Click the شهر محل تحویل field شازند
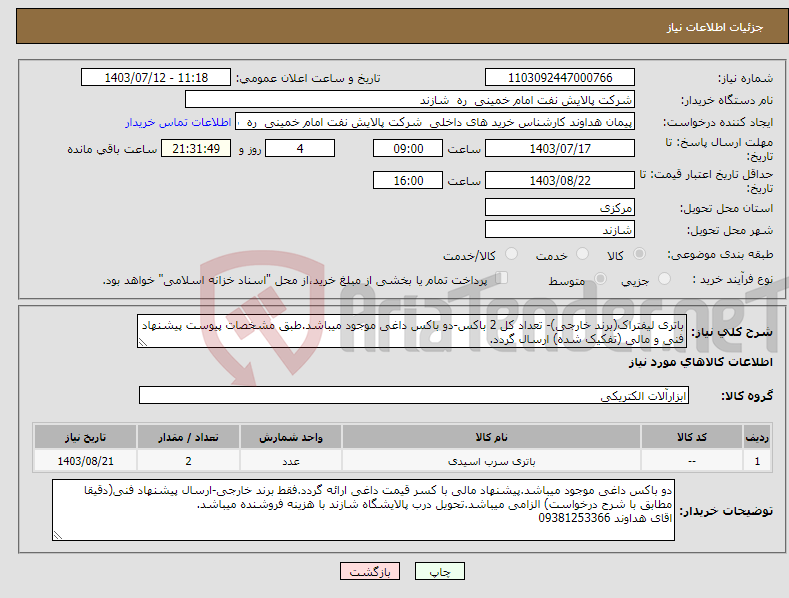This screenshot has width=789, height=598. [560, 230]
